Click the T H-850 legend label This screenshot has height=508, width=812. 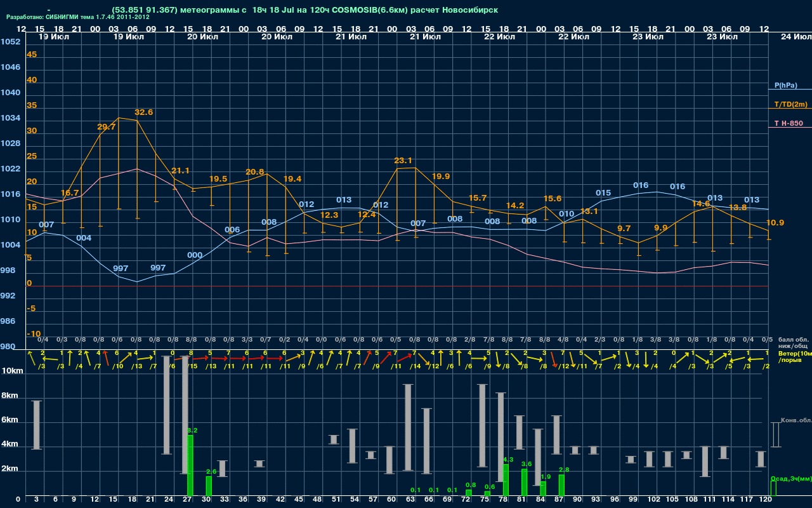point(789,123)
